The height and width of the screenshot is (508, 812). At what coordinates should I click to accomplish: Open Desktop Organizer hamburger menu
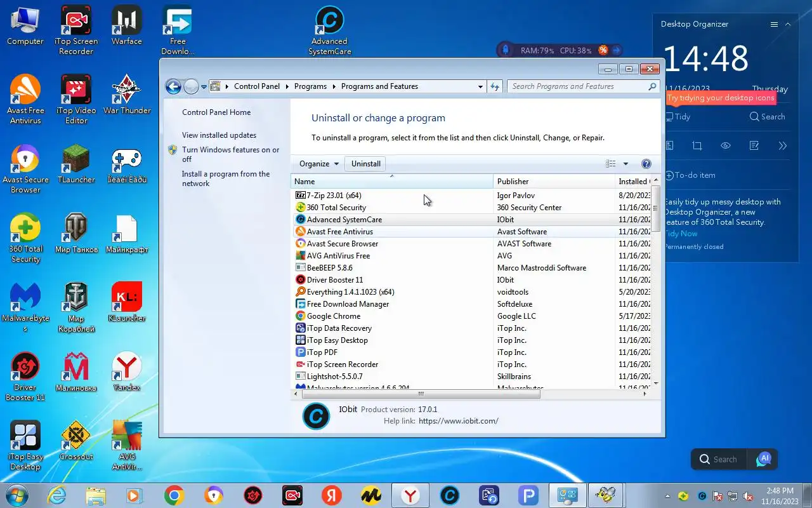tap(774, 24)
